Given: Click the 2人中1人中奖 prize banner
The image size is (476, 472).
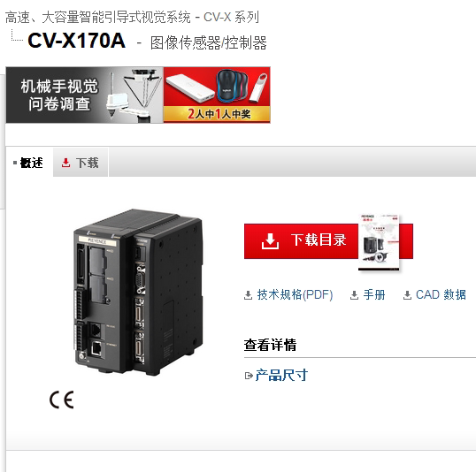Looking at the screenshot, I should pyautogui.click(x=217, y=95).
